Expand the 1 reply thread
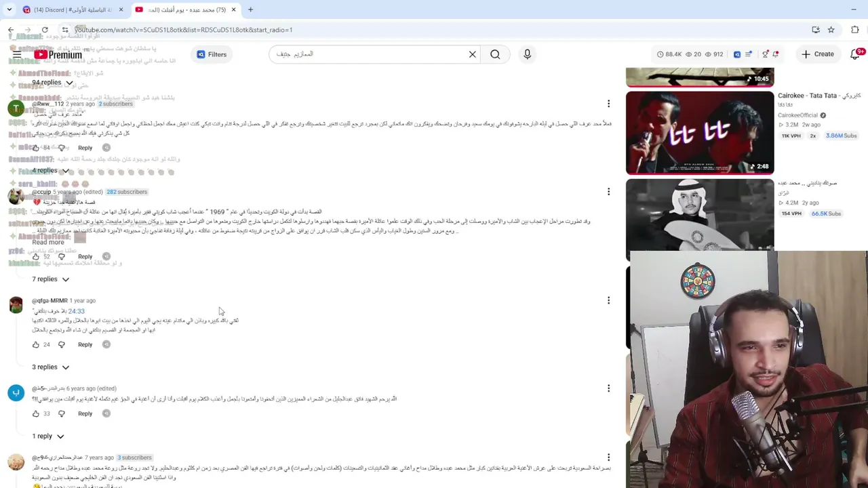This screenshot has width=868, height=488. [x=47, y=436]
